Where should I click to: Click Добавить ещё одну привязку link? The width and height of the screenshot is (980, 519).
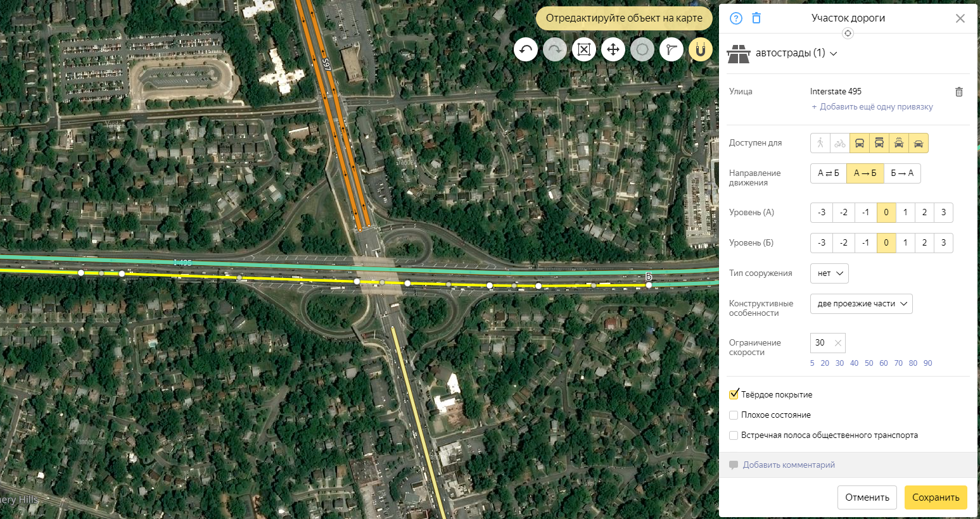pos(872,107)
